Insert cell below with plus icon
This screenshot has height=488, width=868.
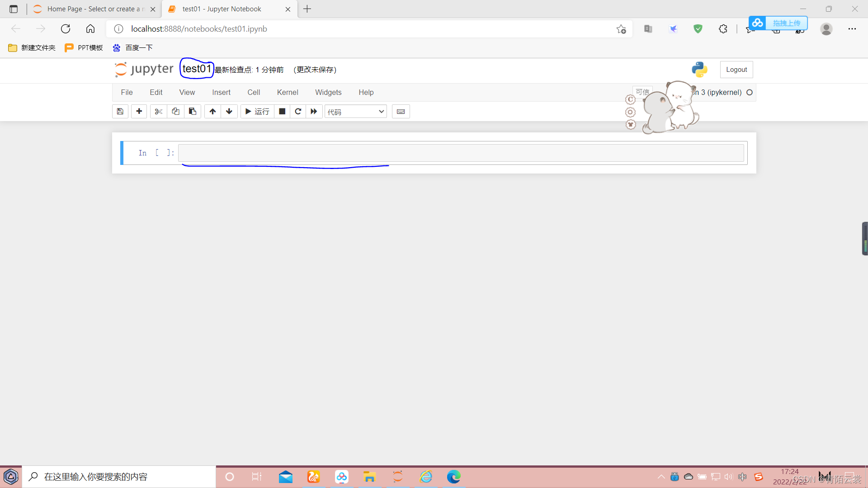[139, 111]
